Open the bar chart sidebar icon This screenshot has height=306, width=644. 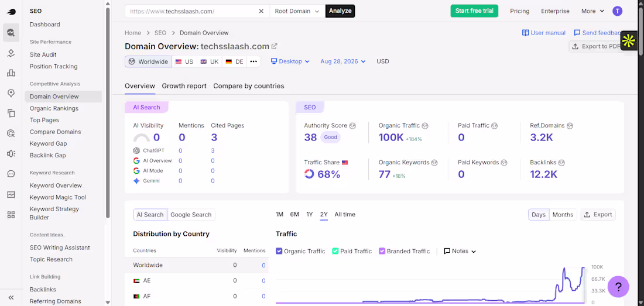coord(11,73)
